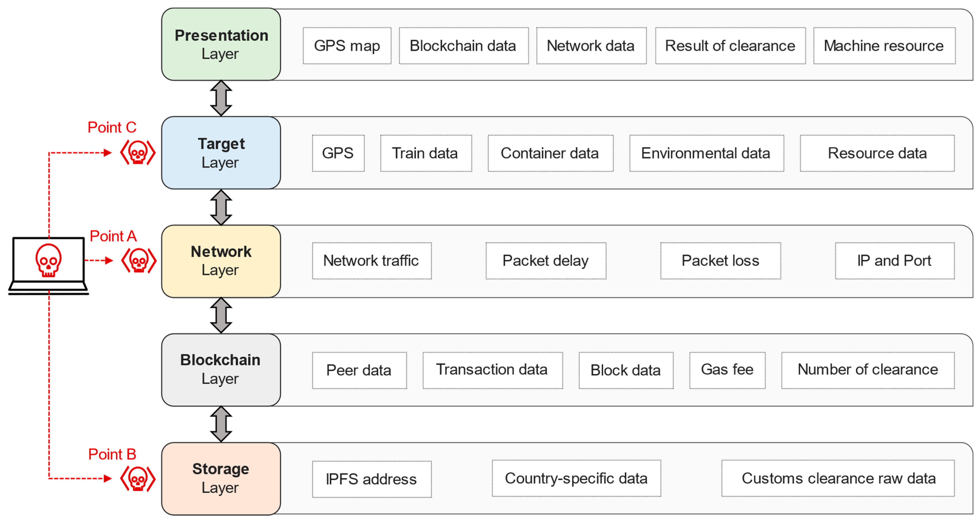Select the green Presentation Layer block
The height and width of the screenshot is (523, 980).
click(221, 45)
